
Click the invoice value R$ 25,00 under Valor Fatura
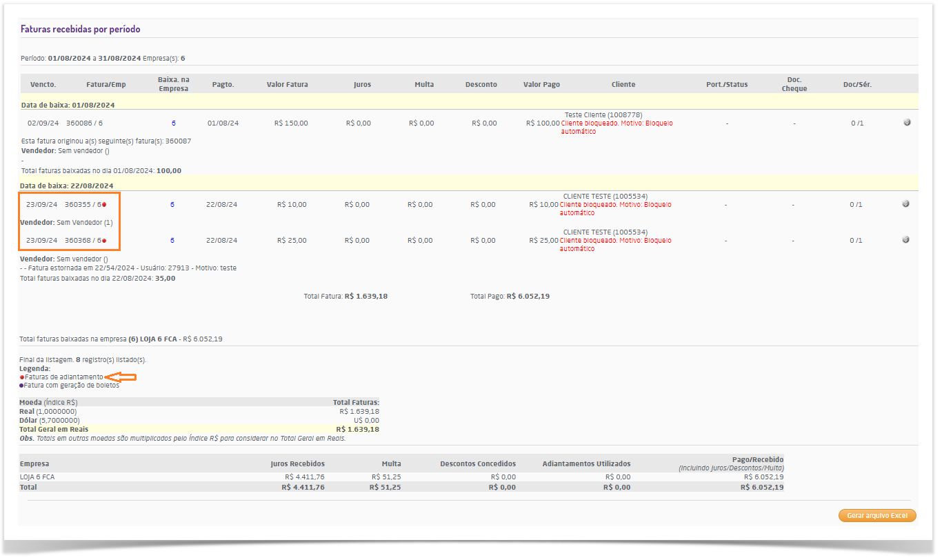coord(292,241)
